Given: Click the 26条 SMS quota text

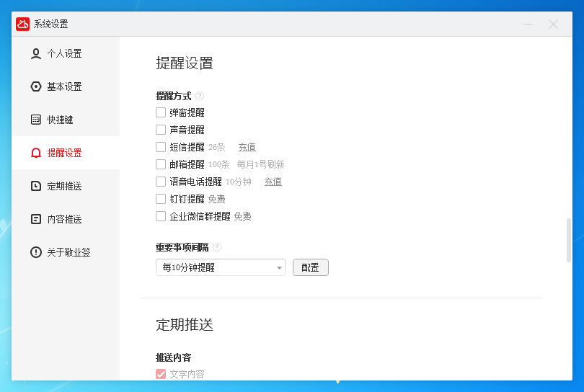Looking at the screenshot, I should click(x=217, y=147).
